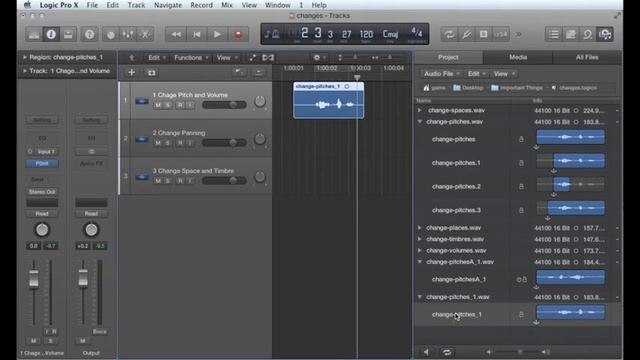Add a new track with plus button
The image size is (640, 360).
131,73
